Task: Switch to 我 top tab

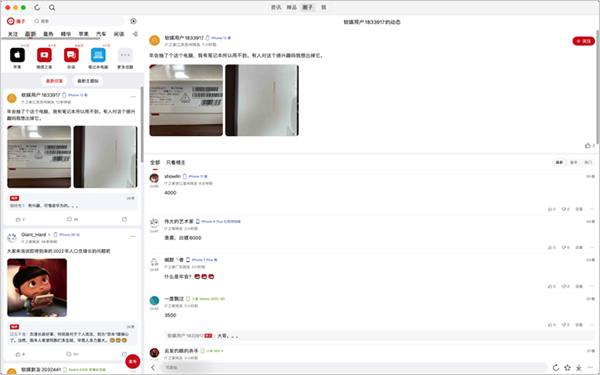Action: pos(324,7)
